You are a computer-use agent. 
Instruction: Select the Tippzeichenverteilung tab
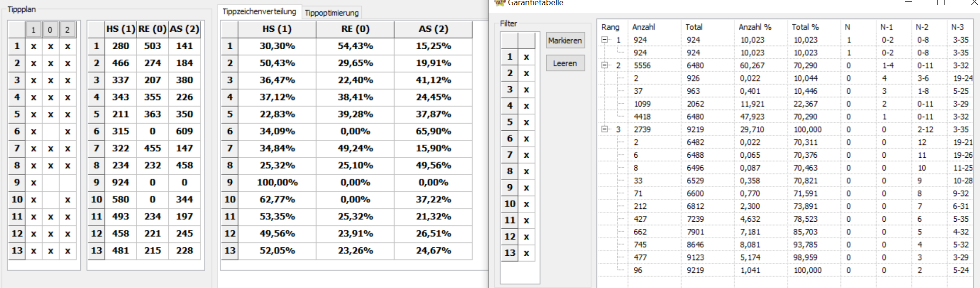(x=259, y=12)
